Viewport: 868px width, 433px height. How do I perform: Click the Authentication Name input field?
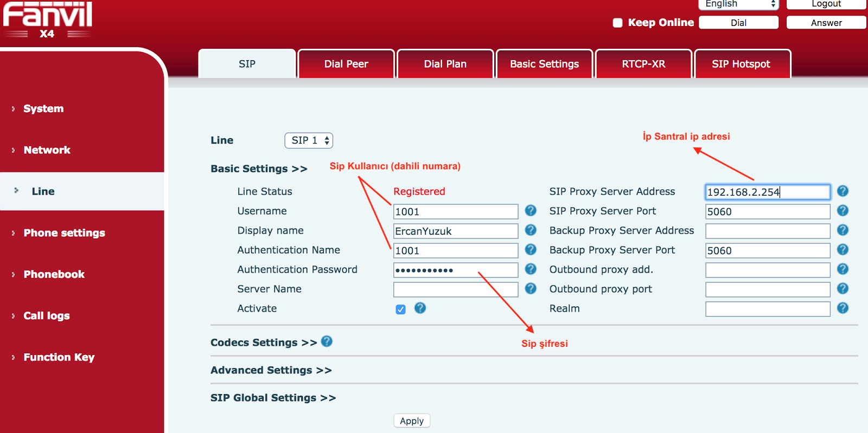click(x=456, y=250)
